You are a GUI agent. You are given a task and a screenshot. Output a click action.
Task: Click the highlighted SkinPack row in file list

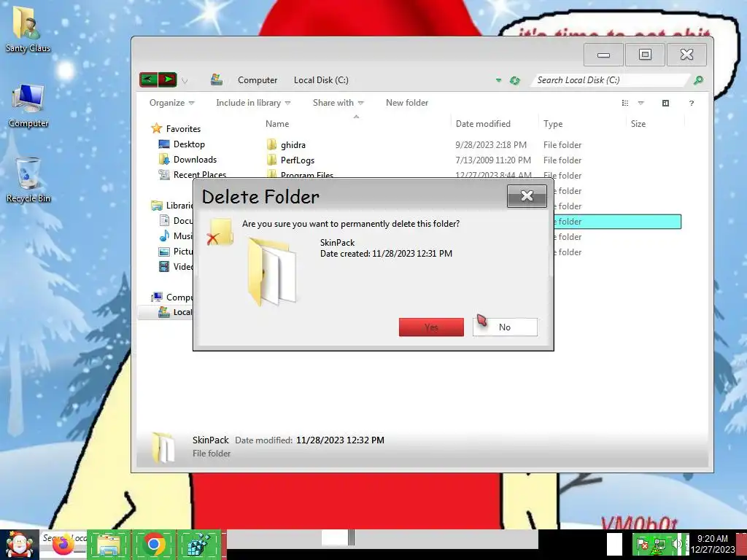pos(617,222)
